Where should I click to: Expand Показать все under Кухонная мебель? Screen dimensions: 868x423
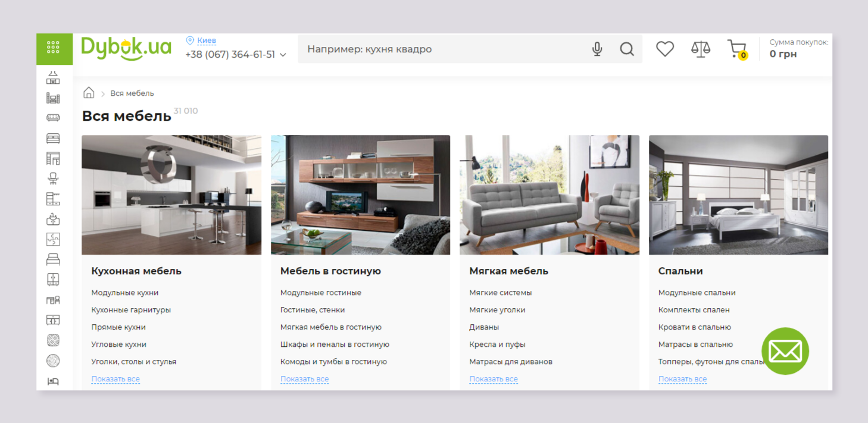115,379
